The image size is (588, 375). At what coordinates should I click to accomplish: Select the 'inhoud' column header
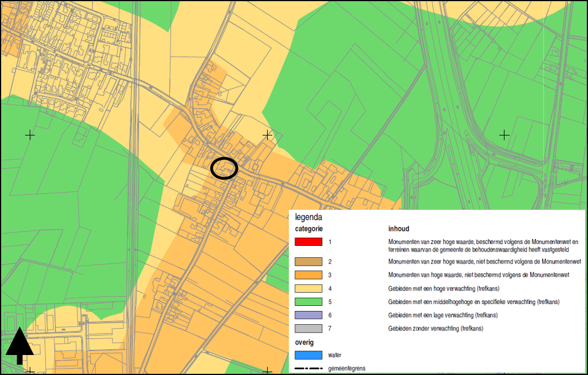[x=399, y=229]
